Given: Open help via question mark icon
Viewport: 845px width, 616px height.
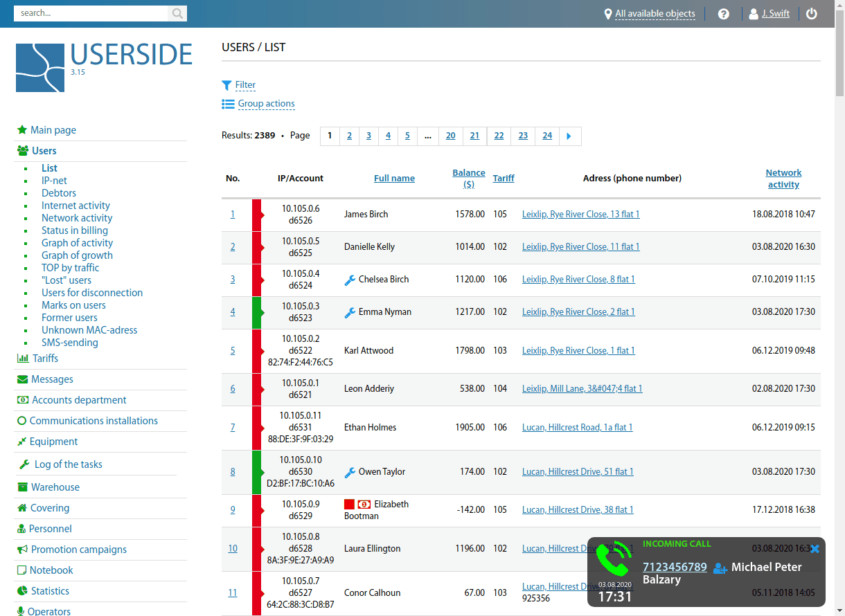Looking at the screenshot, I should point(724,14).
